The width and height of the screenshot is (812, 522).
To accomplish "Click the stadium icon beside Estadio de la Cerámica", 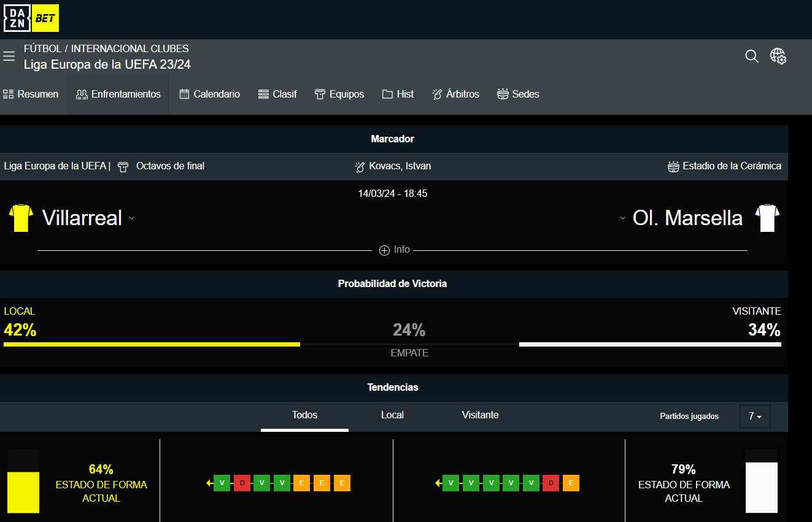I will tap(674, 167).
